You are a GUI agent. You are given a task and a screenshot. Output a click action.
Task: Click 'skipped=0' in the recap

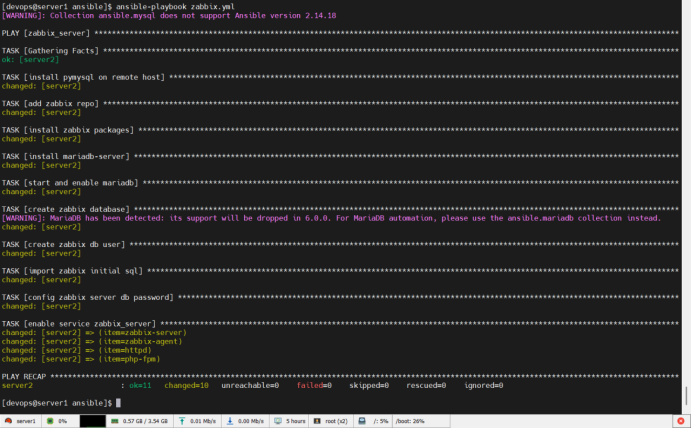coord(369,385)
